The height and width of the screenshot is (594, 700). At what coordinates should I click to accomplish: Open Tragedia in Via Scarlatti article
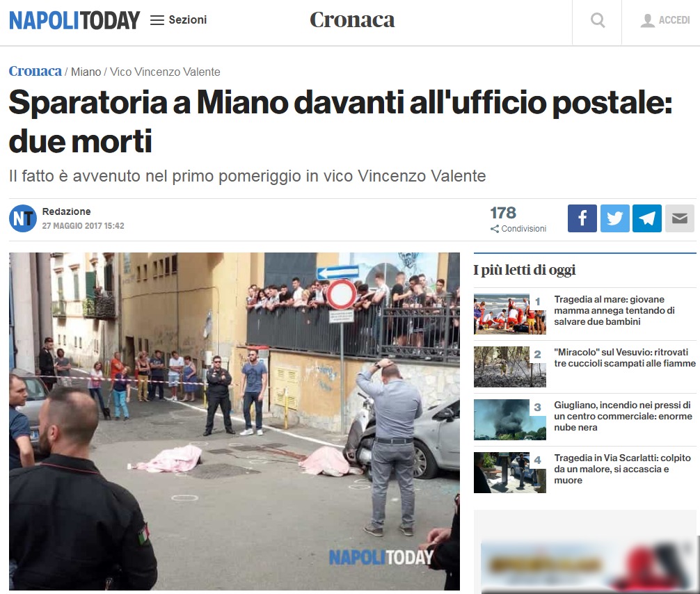(x=622, y=469)
